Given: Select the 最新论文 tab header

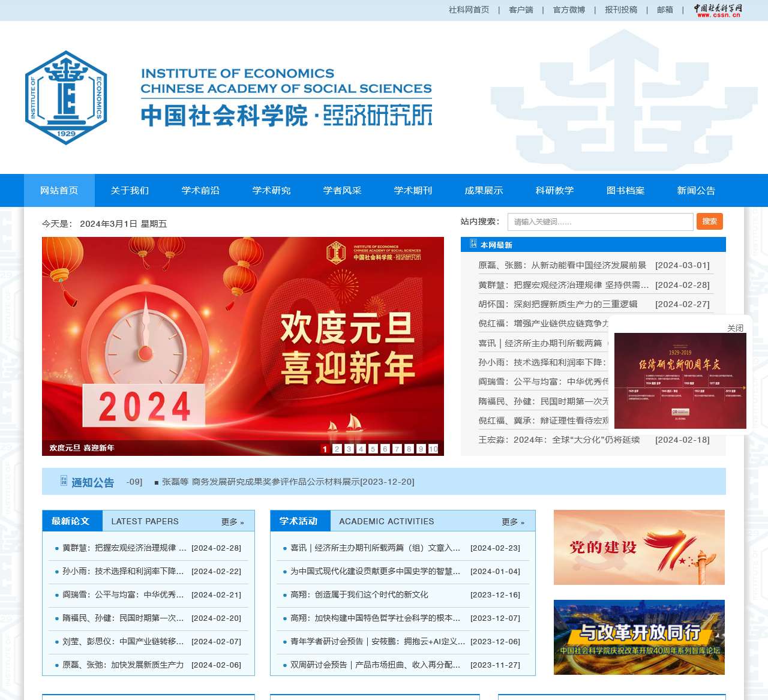Looking at the screenshot, I should 73,521.
